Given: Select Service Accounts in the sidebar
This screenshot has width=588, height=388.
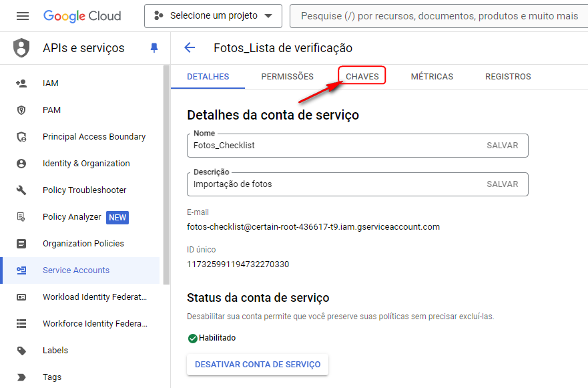Looking at the screenshot, I should (81, 270).
